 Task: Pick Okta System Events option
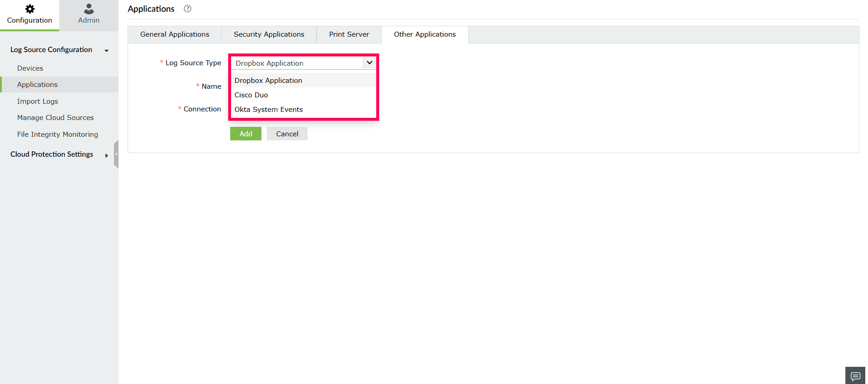(304, 109)
